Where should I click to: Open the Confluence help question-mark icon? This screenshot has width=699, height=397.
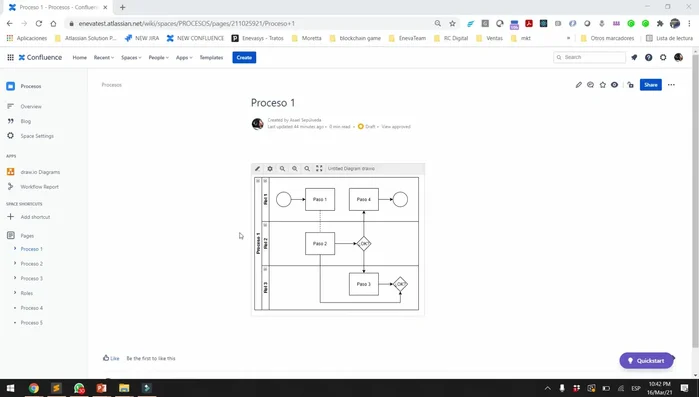[649, 57]
